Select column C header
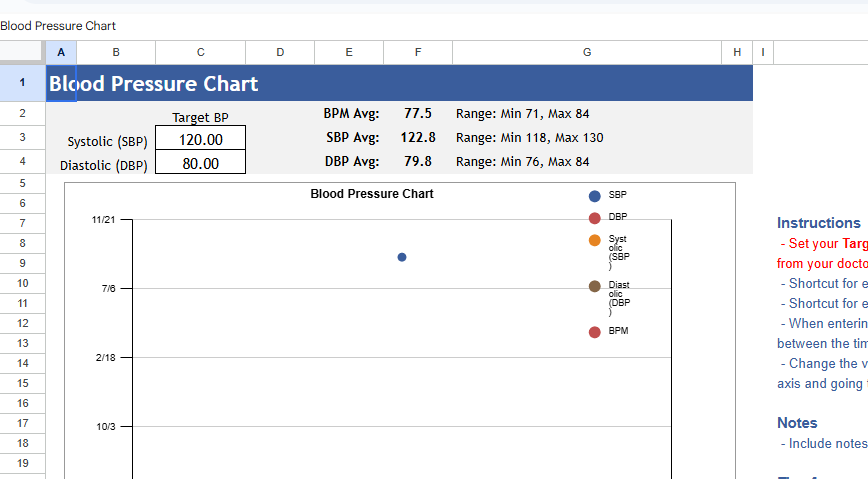The width and height of the screenshot is (868, 479). pyautogui.click(x=200, y=52)
